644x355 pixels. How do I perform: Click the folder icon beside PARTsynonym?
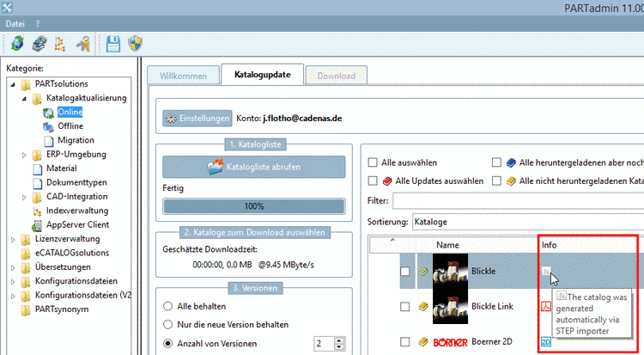point(26,309)
